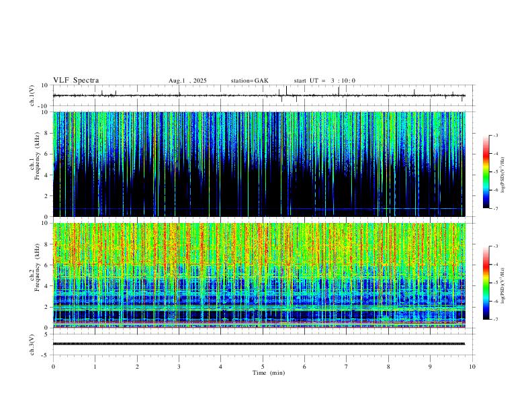
Task: Click the "10" tick on time axis
Action: point(472,367)
